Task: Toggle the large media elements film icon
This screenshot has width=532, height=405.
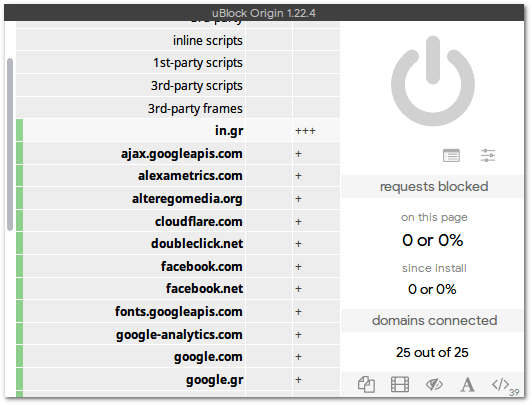Action: coord(400,385)
